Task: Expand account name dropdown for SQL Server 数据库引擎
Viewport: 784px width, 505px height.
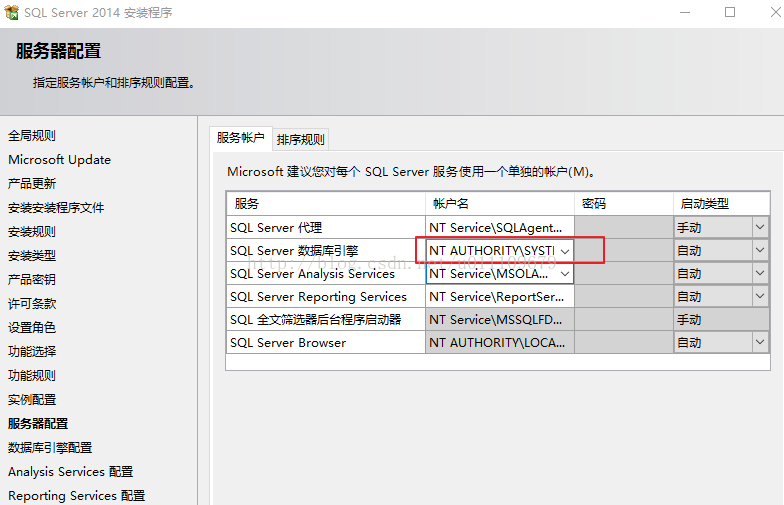Action: [x=565, y=251]
